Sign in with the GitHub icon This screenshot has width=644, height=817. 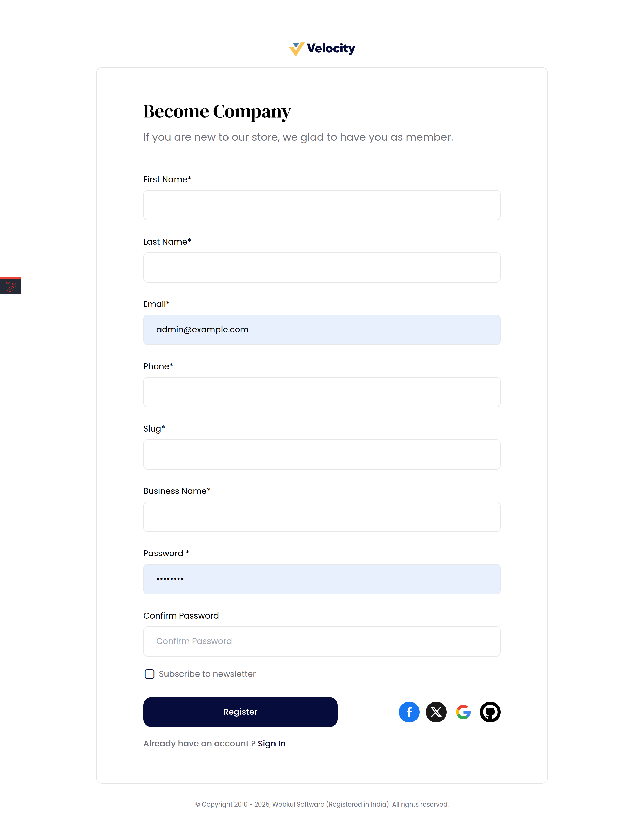click(490, 712)
